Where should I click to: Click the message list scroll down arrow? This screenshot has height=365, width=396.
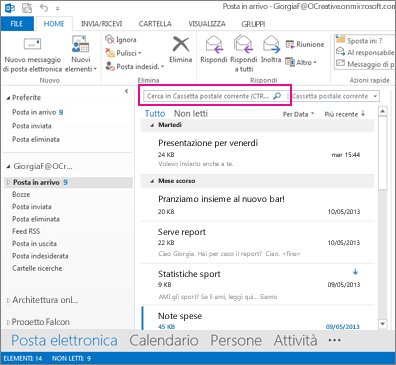pos(383,324)
